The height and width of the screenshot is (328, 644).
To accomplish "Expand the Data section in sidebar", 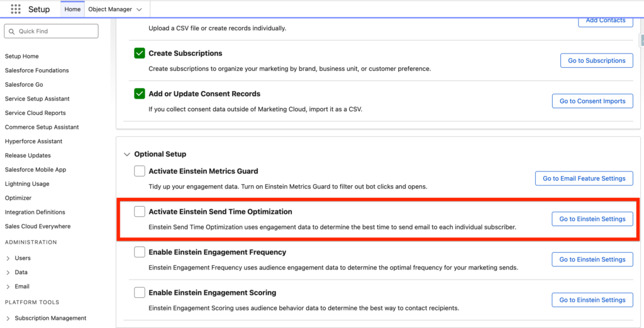I will tap(8, 273).
